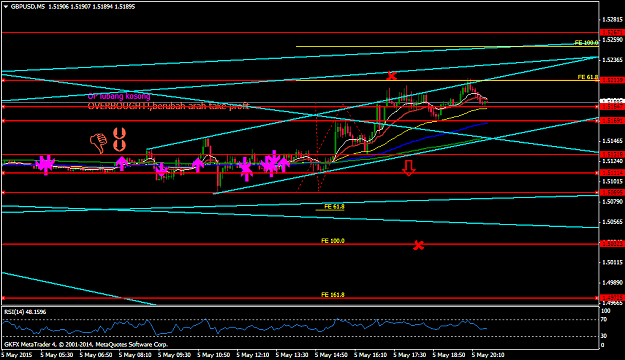The height and width of the screenshot is (360, 625).
Task: Click the 1.52590 price scale label
Action: [613, 40]
